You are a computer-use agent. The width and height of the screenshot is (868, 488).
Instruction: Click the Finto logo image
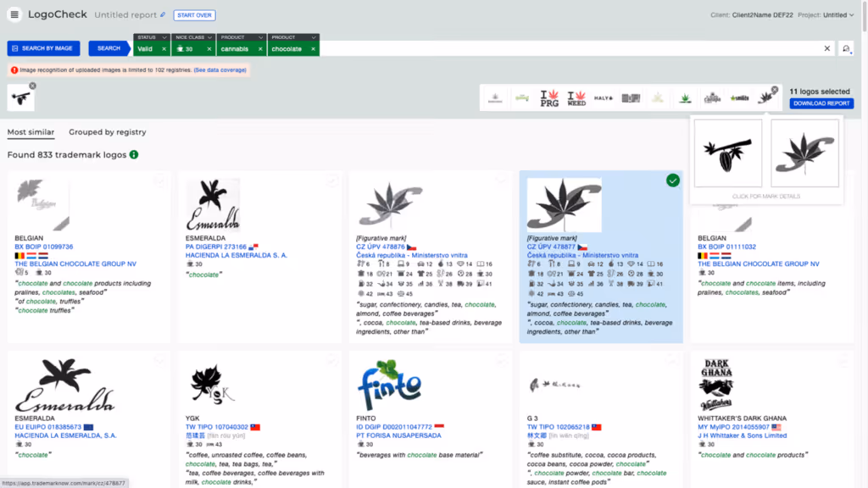[x=389, y=385]
